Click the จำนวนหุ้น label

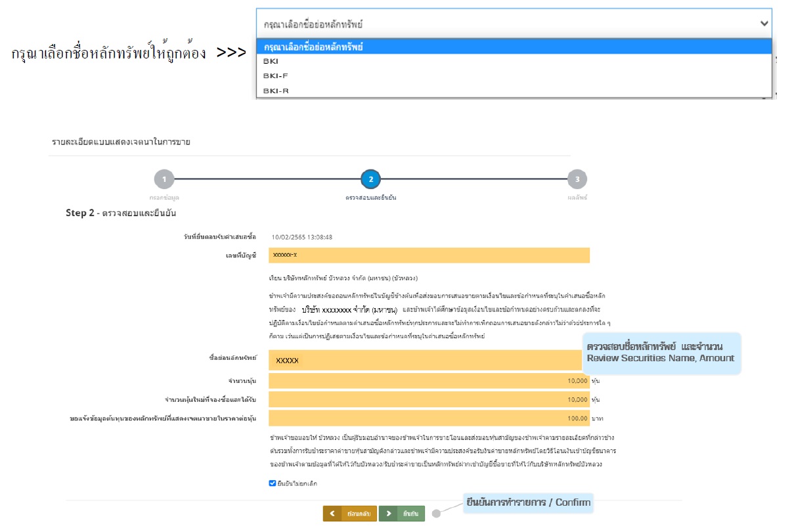tap(242, 380)
